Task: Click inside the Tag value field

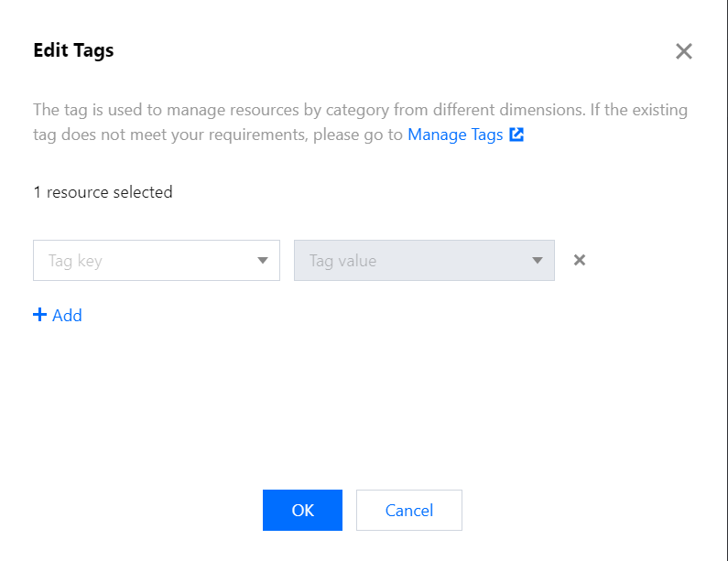Action: 412,261
